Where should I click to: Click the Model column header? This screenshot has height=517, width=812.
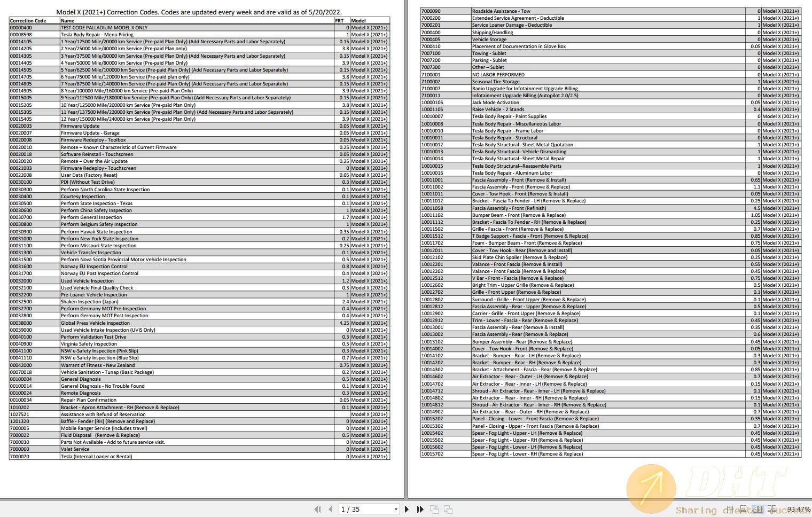pos(358,20)
